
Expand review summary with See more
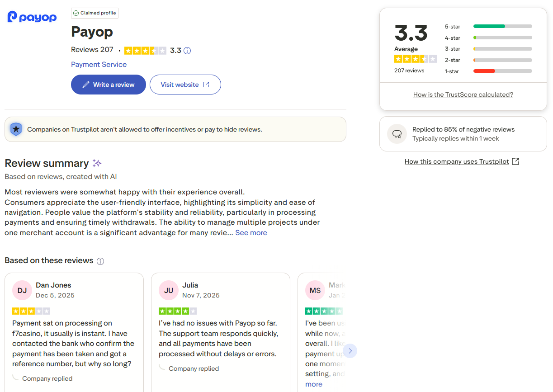click(251, 233)
